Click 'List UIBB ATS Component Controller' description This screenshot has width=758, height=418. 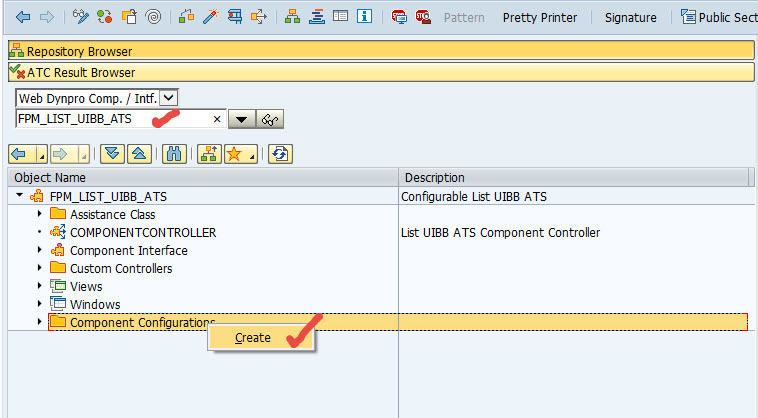pyautogui.click(x=500, y=232)
